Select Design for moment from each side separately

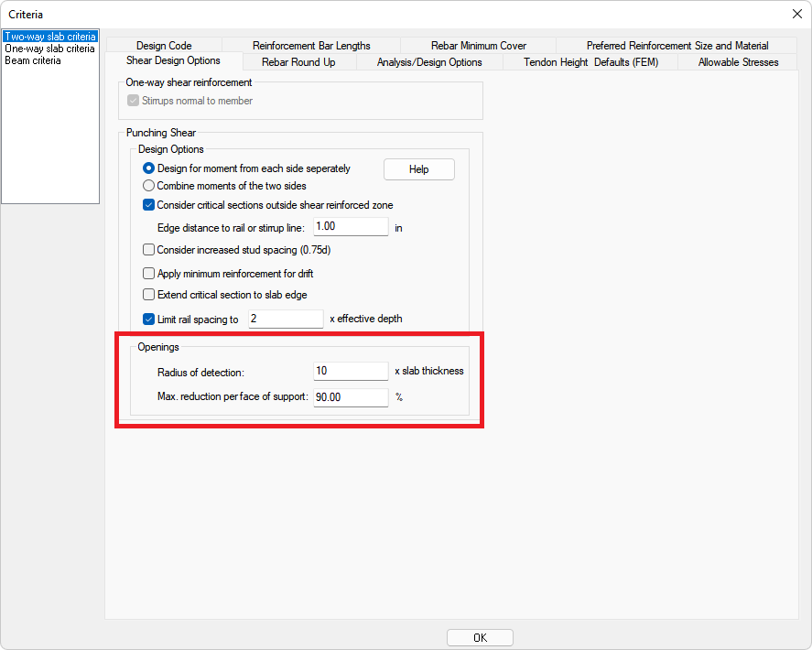[x=149, y=168]
